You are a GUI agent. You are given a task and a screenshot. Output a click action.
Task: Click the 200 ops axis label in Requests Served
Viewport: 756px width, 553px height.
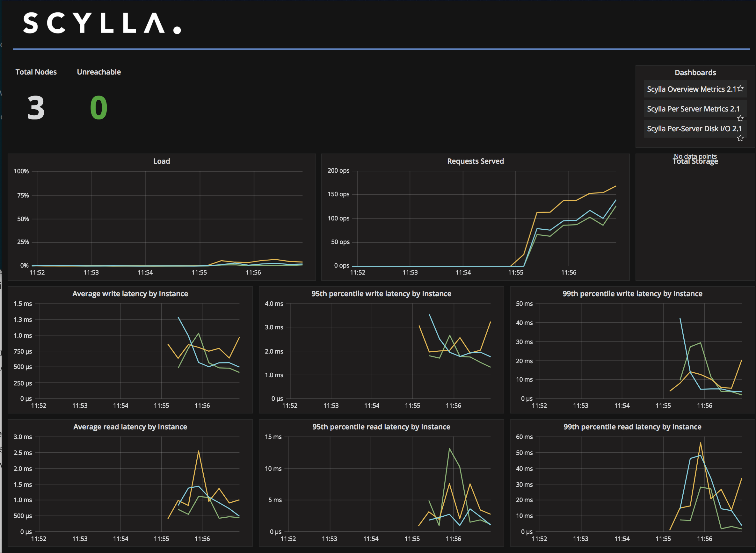click(338, 170)
